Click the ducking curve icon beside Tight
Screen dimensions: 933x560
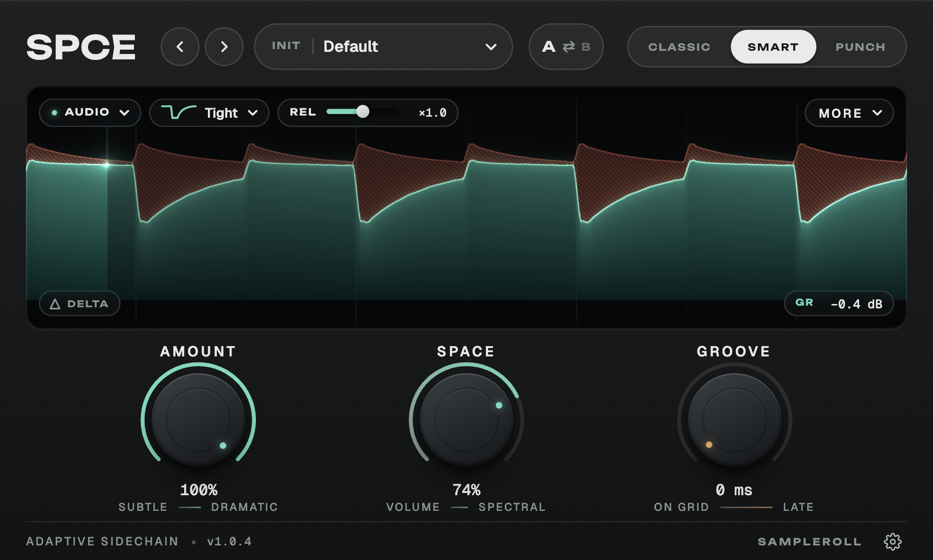[x=179, y=112]
